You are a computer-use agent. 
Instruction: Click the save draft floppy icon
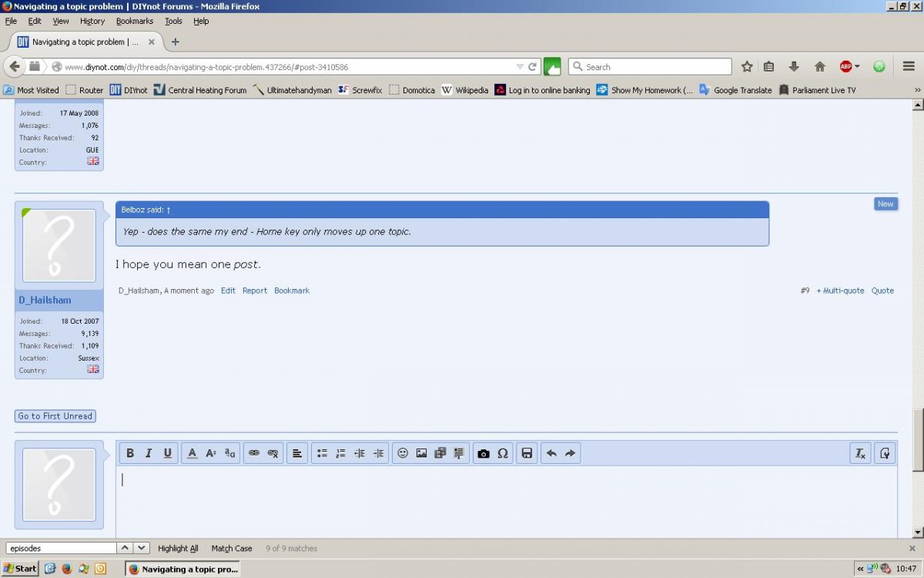527,453
